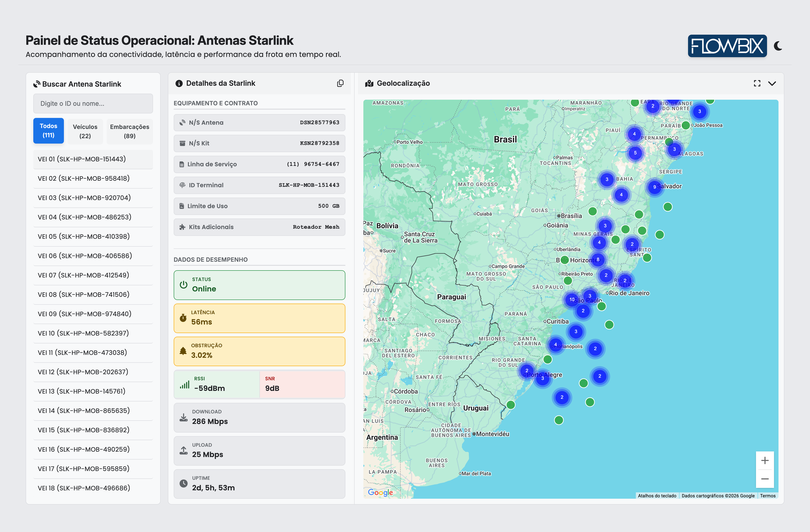810x532 pixels.
Task: Click the Upload arrow icon
Action: pyautogui.click(x=184, y=451)
